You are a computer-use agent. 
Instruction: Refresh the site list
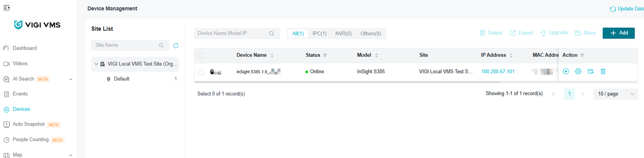(176, 45)
